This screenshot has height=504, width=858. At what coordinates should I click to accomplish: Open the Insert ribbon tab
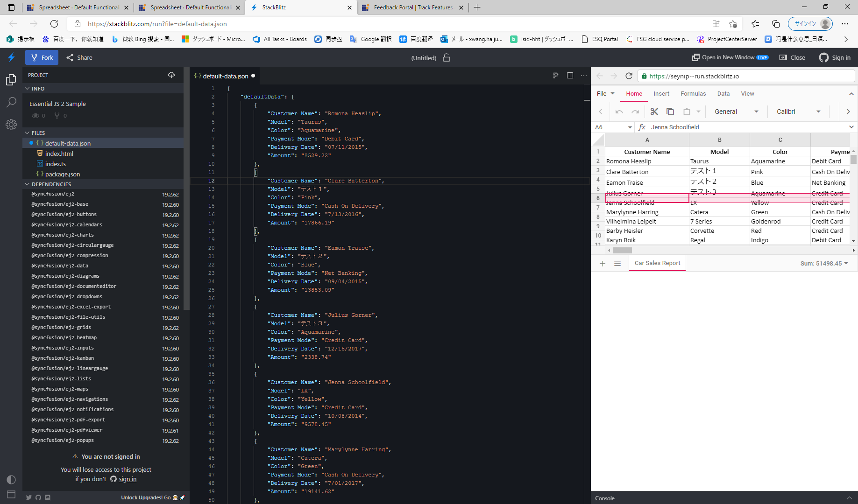click(661, 94)
